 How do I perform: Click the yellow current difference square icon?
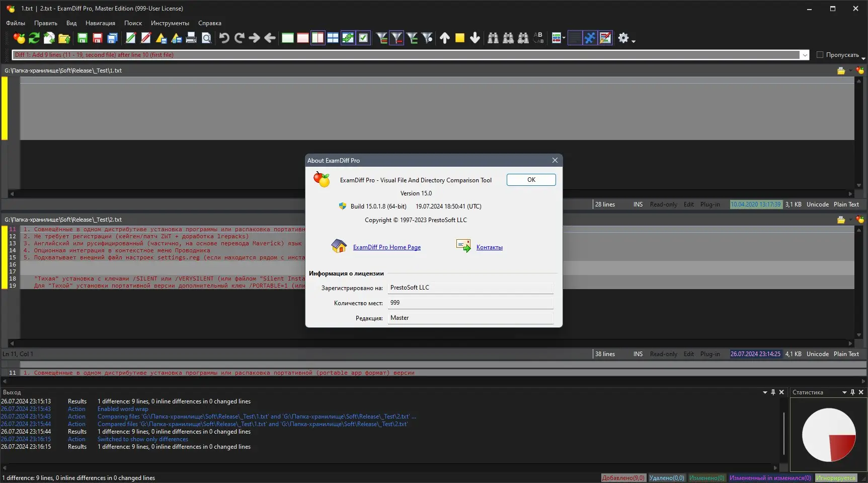(x=460, y=38)
